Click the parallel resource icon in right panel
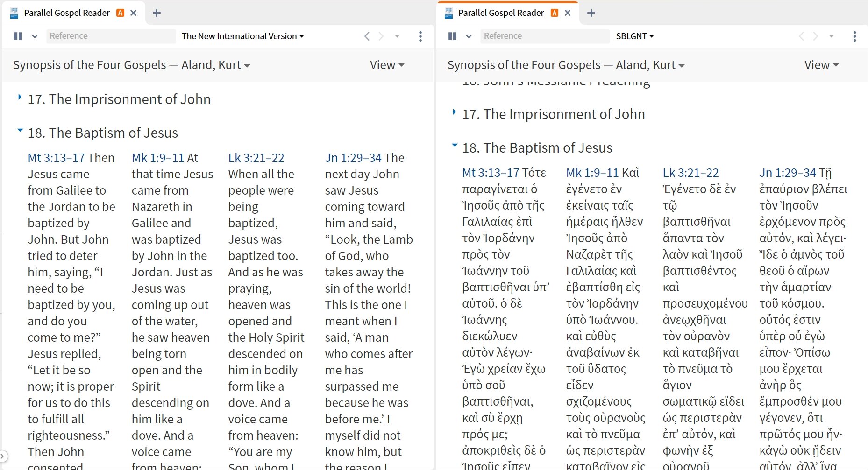 452,36
